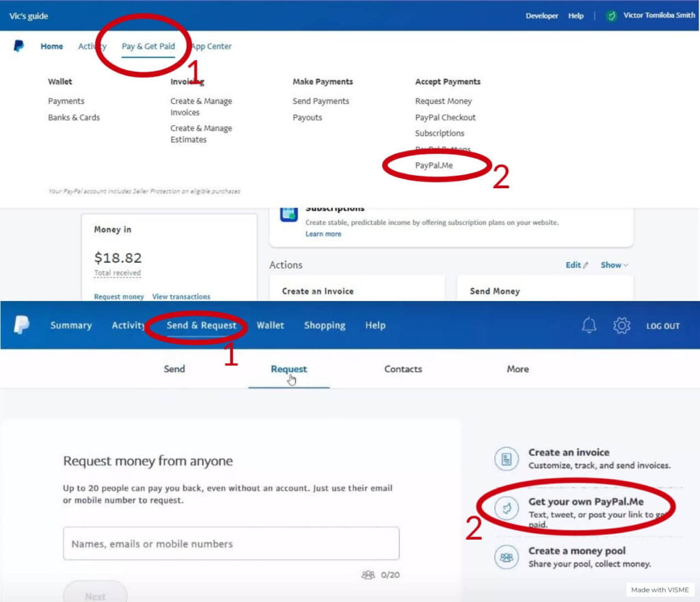Open notifications bell icon
Screen dimensions: 700x602
pos(589,326)
